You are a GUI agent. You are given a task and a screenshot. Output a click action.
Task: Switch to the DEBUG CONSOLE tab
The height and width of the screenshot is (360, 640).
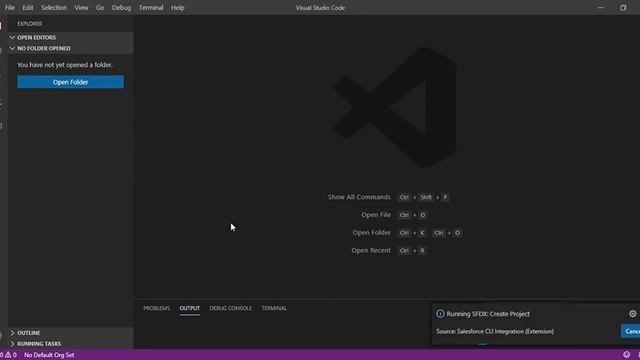(x=231, y=308)
